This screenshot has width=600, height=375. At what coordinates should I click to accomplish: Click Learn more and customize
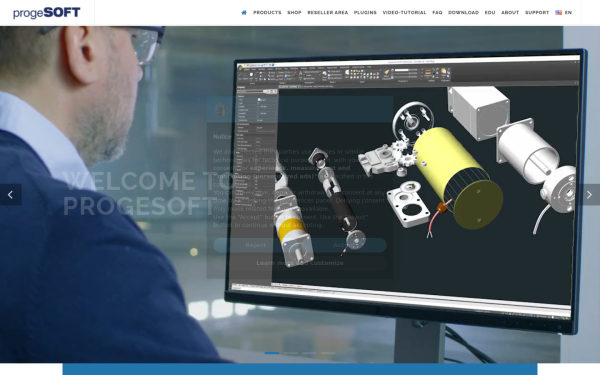(300, 263)
